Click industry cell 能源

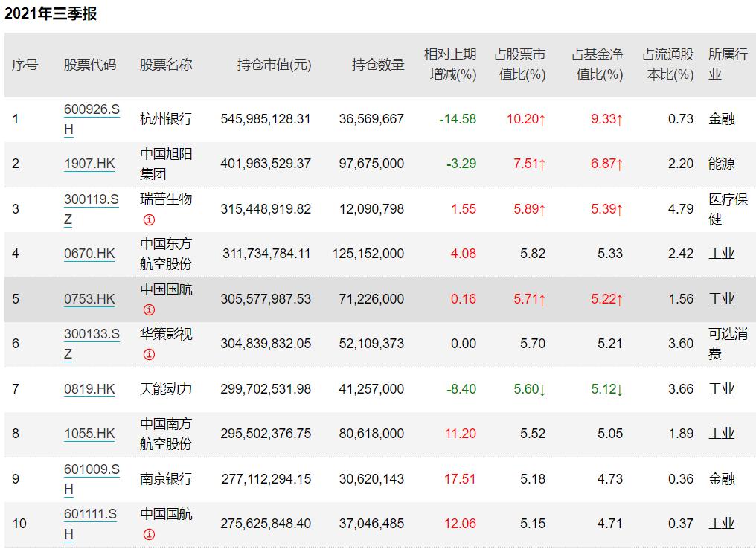pos(721,164)
